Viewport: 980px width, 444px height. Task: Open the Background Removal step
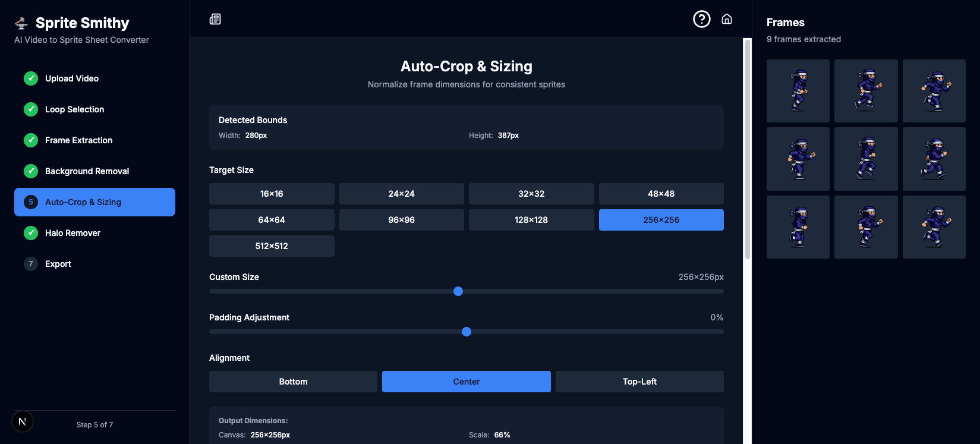click(87, 171)
